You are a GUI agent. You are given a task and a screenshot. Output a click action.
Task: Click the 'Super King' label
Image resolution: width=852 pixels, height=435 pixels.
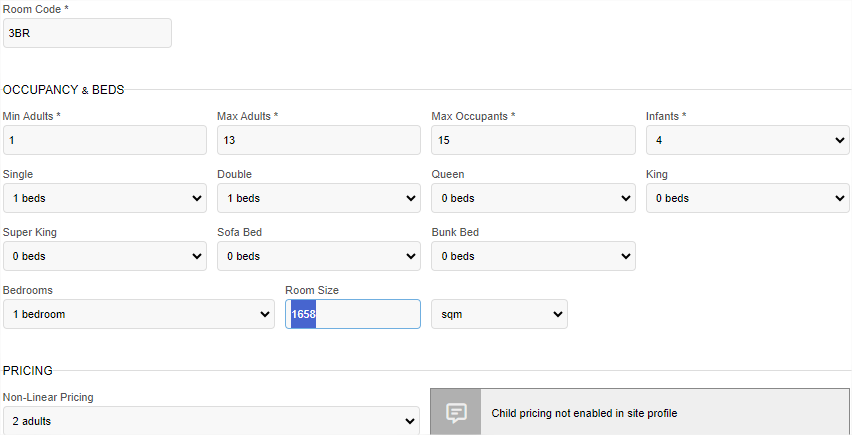point(30,232)
